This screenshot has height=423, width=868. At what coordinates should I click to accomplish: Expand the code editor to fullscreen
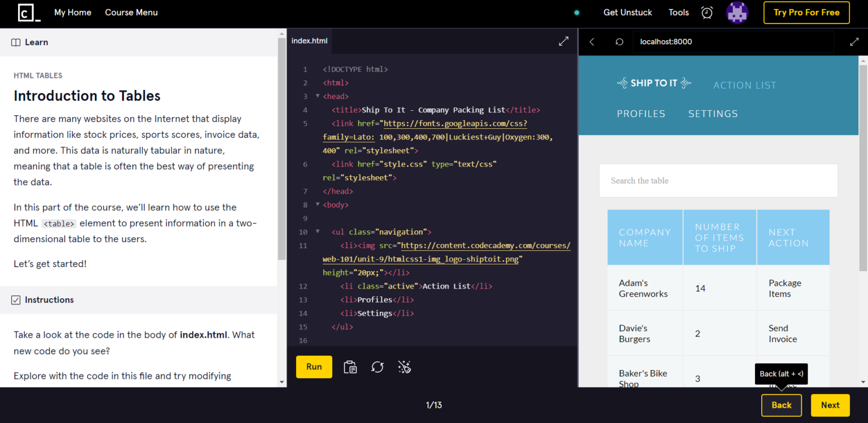[563, 41]
